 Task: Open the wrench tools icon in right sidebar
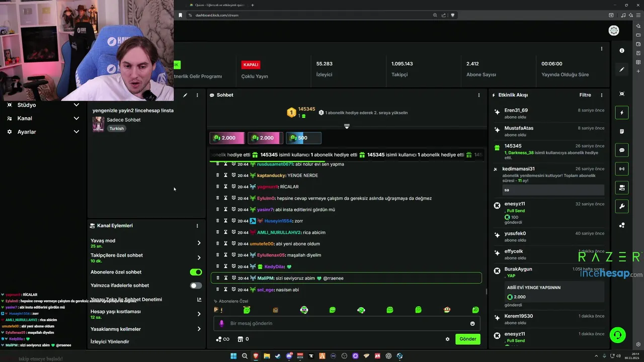[622, 206]
